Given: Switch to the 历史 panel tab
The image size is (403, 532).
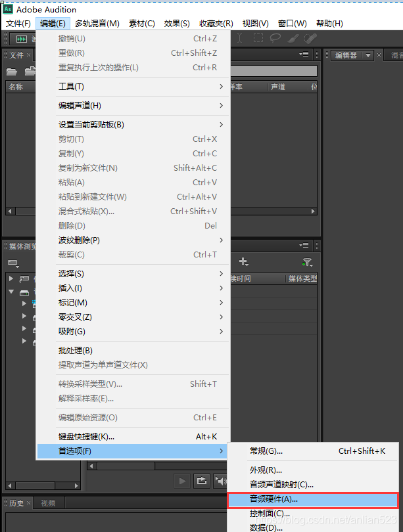Looking at the screenshot, I should pyautogui.click(x=16, y=503).
